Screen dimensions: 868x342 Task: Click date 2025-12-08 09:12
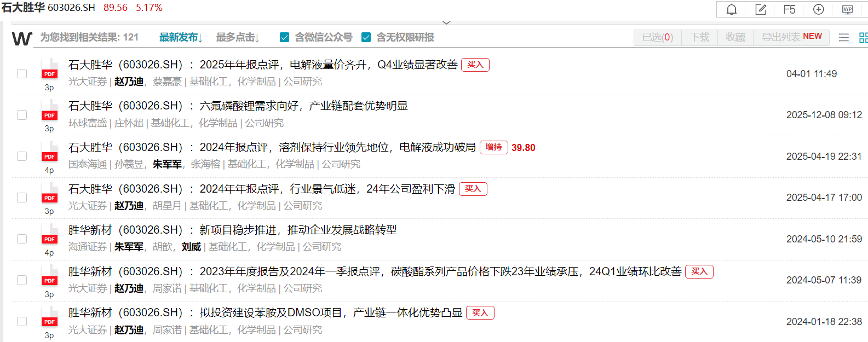(824, 115)
